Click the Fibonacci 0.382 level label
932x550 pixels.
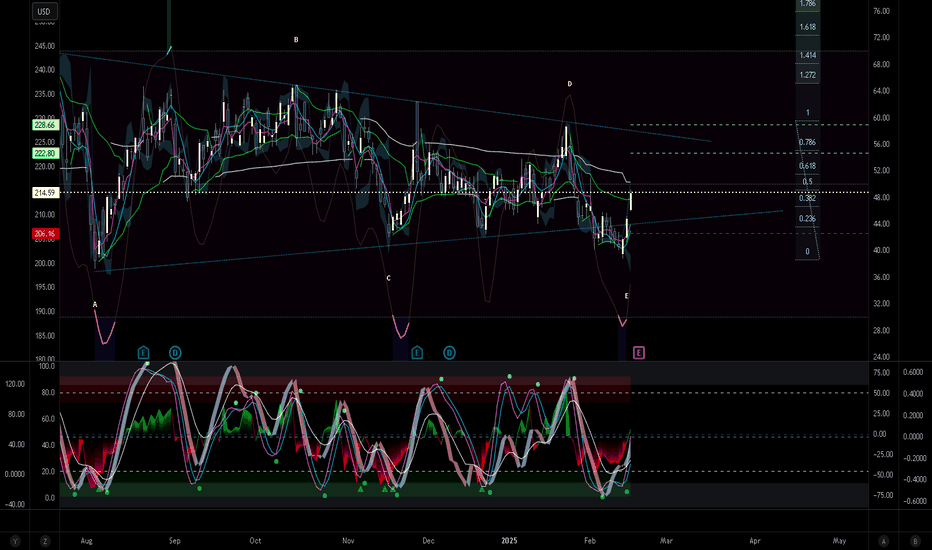click(x=807, y=198)
